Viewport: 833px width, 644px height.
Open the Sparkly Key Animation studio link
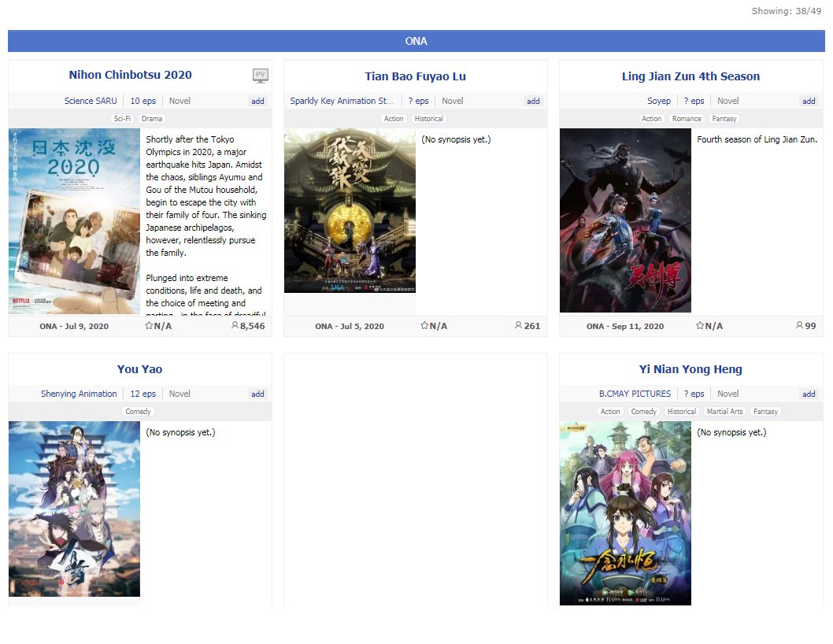342,101
